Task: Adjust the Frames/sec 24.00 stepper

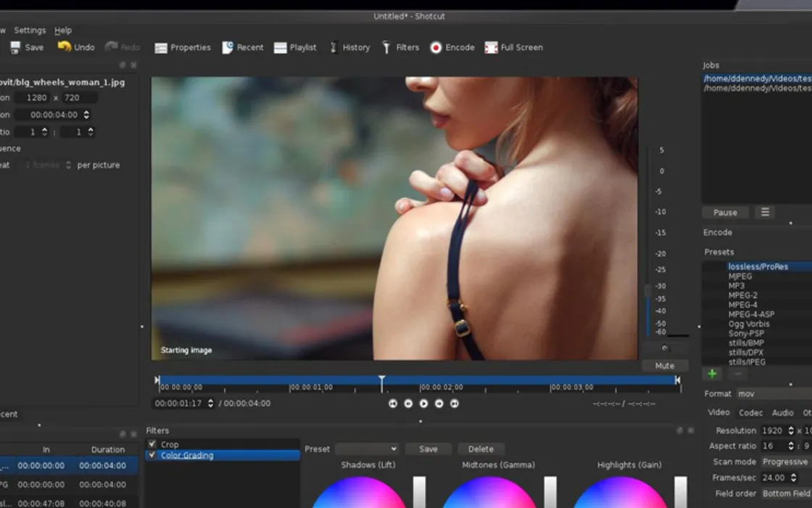Action: click(x=793, y=478)
